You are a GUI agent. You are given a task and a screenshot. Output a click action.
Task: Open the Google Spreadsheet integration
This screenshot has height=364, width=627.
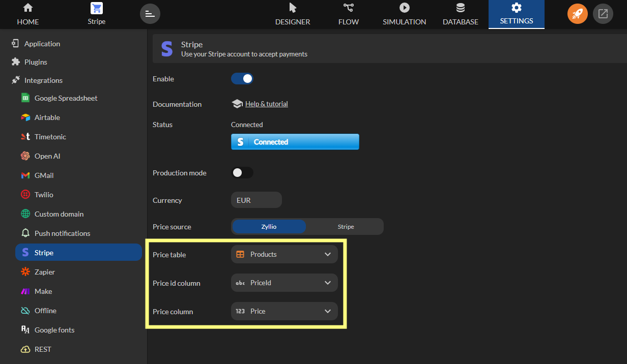[x=66, y=98]
